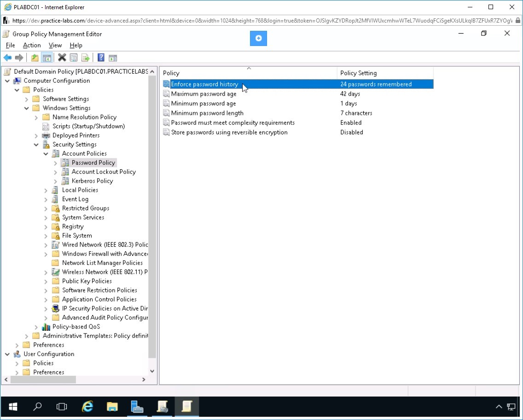Select the 'Minimum password age' policy

pos(203,104)
